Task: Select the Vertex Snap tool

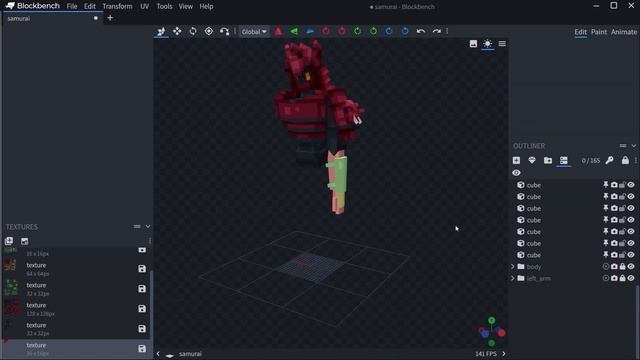Action: (224, 31)
